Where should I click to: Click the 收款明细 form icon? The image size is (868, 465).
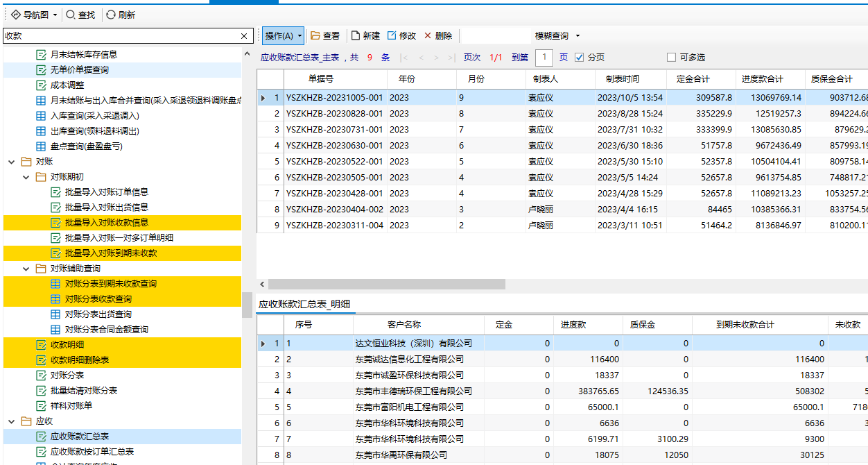41,345
